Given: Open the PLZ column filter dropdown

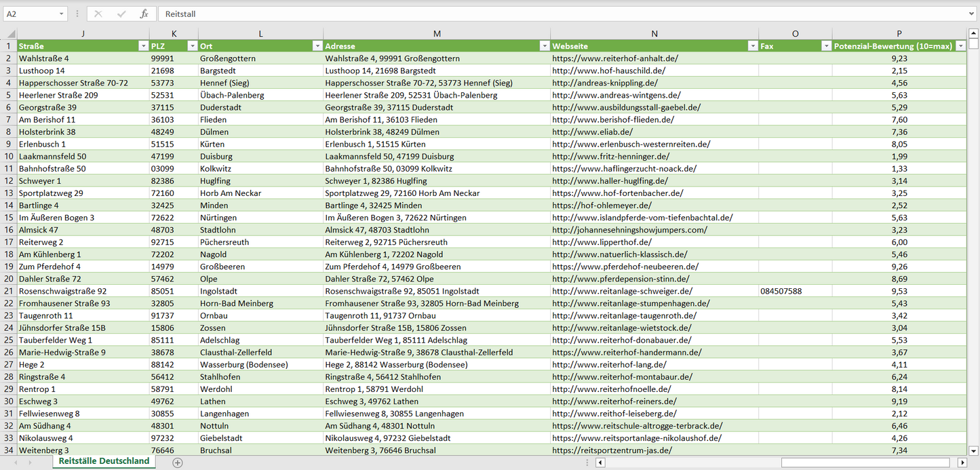Looking at the screenshot, I should (x=191, y=46).
